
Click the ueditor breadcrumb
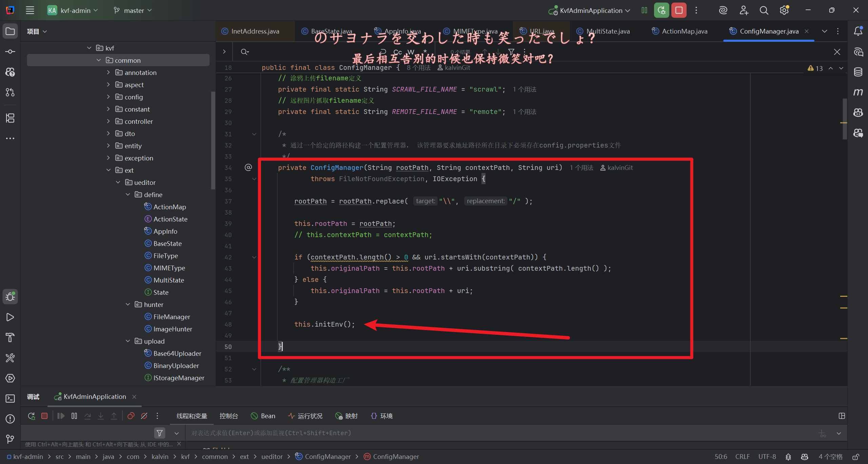click(x=272, y=457)
